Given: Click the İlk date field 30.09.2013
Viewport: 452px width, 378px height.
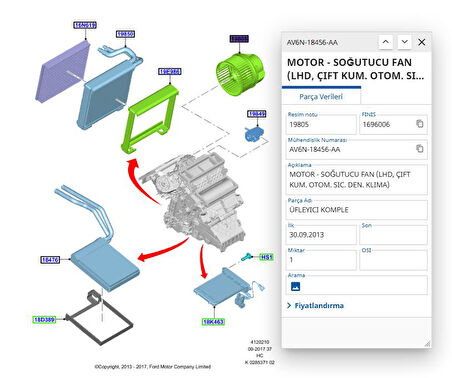Looking at the screenshot, I should coord(321,235).
